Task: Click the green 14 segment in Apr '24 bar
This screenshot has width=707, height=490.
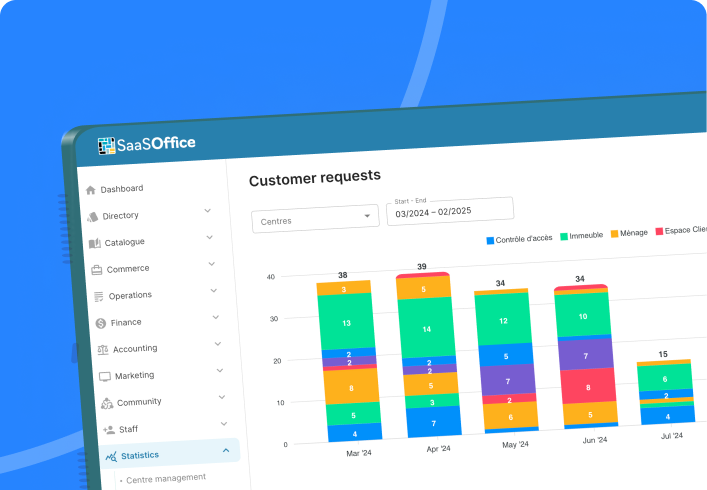Action: [x=426, y=328]
